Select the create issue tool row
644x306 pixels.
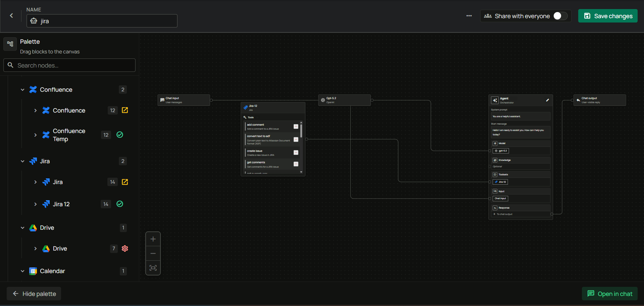[272, 153]
